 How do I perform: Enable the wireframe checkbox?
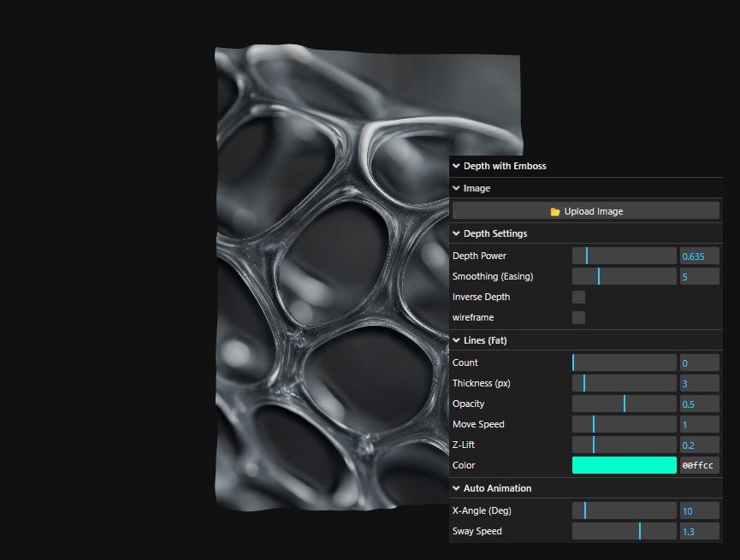click(x=579, y=317)
